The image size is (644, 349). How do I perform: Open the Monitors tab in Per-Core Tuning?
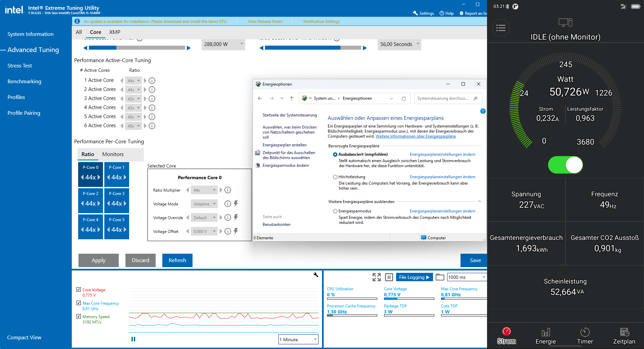pos(113,154)
